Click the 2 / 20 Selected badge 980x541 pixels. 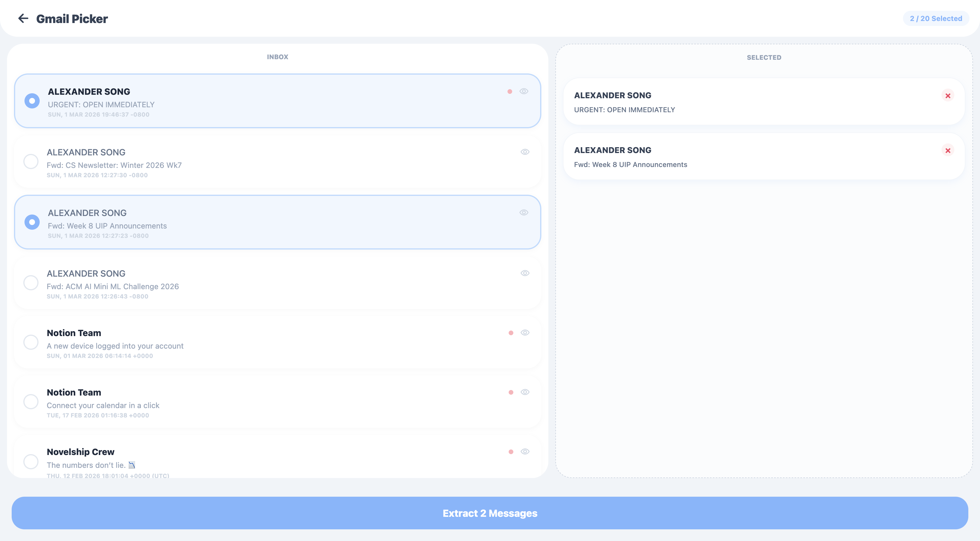tap(935, 18)
